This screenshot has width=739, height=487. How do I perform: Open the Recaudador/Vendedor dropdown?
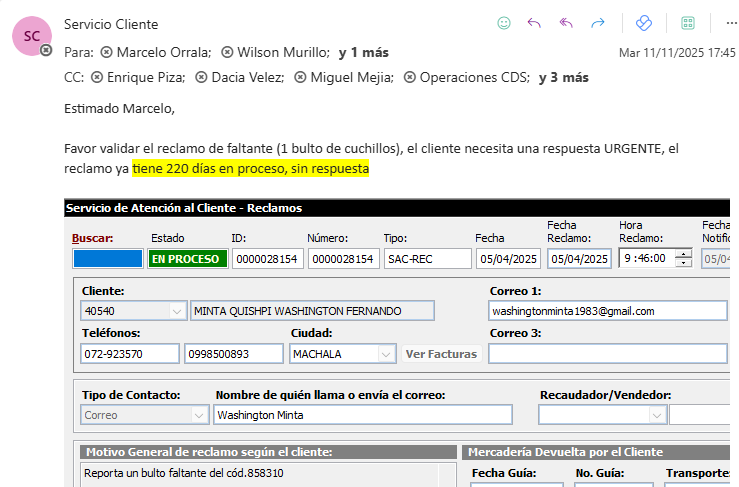pos(656,415)
